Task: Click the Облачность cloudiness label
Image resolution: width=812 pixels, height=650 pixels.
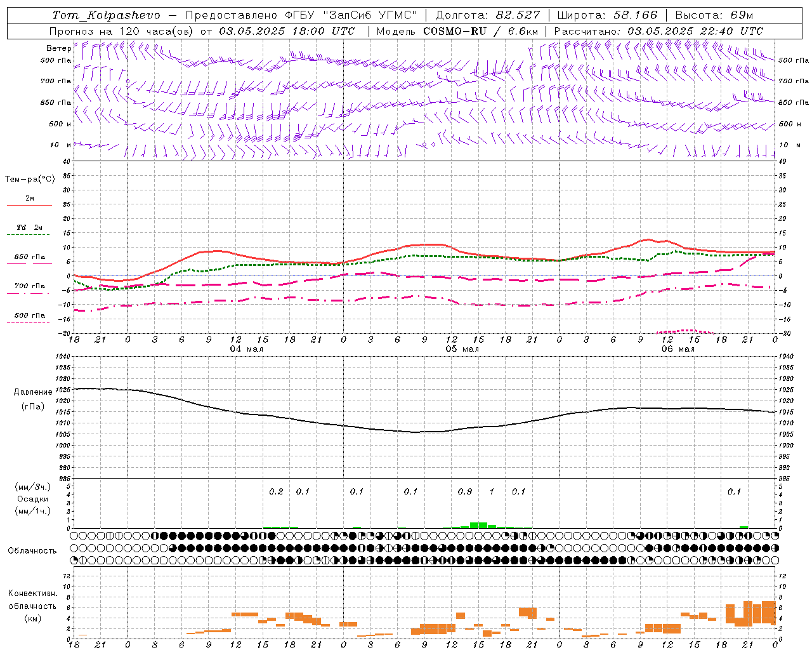Action: point(32,551)
